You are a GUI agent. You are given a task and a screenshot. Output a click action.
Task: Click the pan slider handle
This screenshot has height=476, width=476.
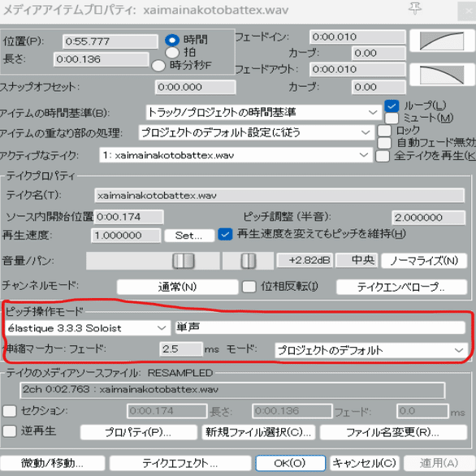249,261
